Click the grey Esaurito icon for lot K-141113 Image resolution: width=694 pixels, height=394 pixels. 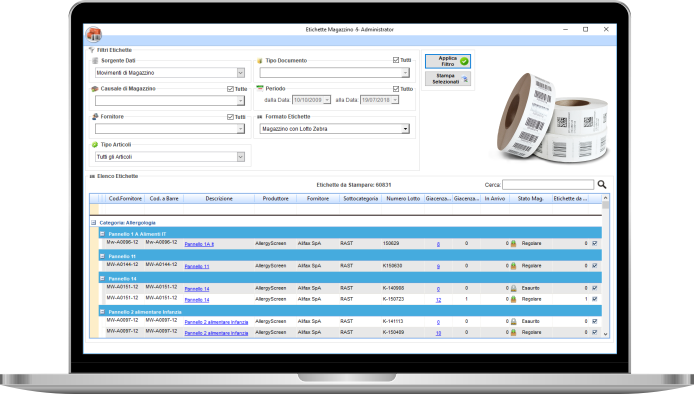pos(513,321)
